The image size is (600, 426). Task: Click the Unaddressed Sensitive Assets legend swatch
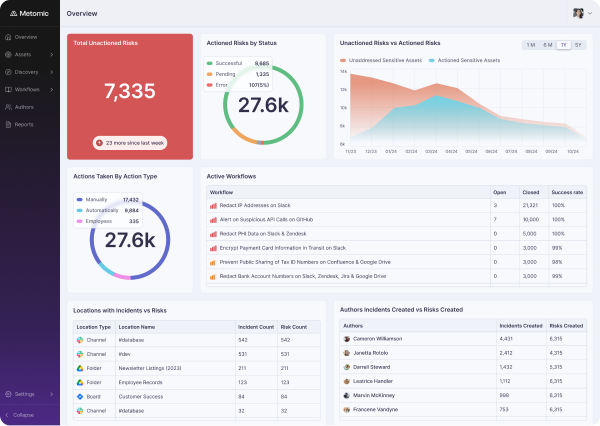(x=343, y=60)
